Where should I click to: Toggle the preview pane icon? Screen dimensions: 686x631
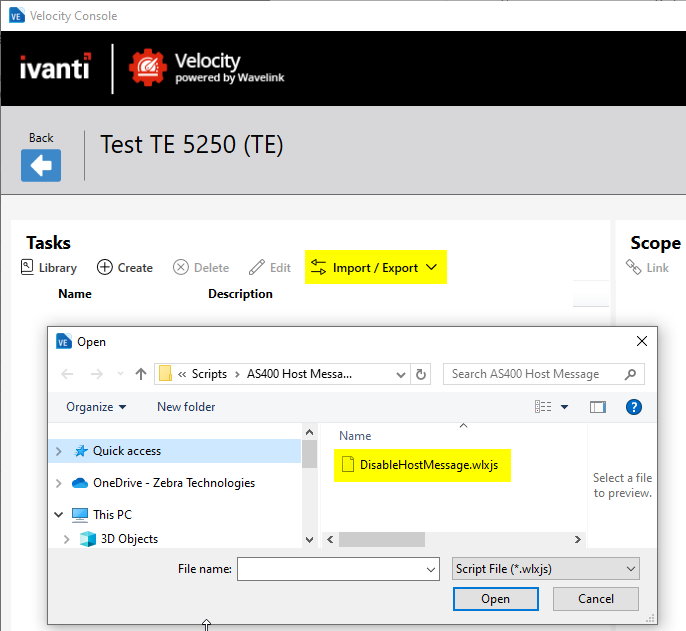coord(598,407)
